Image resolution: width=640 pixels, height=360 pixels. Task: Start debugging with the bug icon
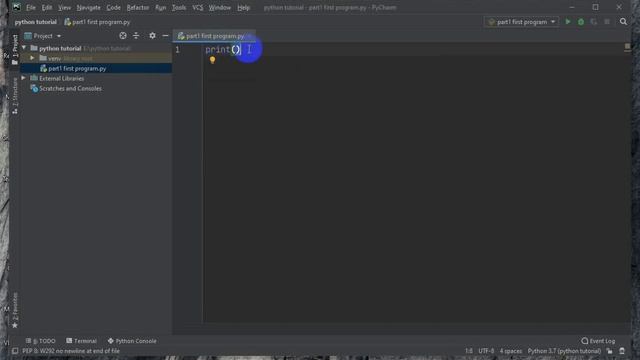tap(581, 22)
